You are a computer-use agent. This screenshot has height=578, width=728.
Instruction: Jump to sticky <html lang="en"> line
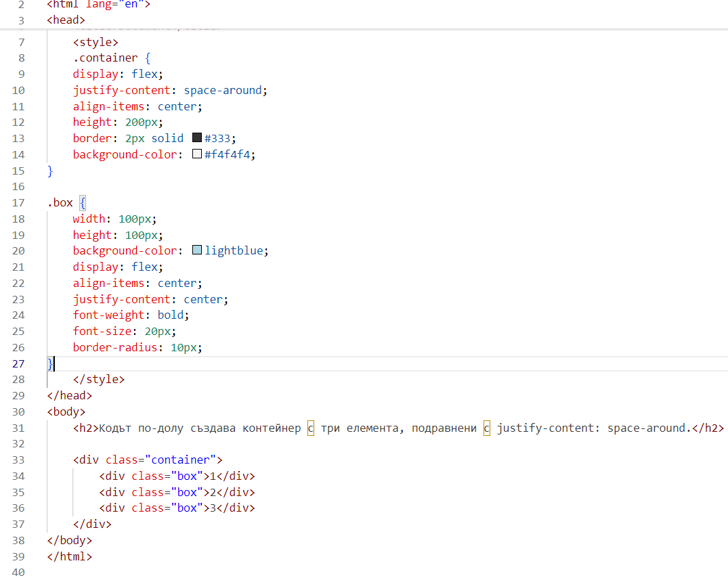pyautogui.click(x=99, y=4)
